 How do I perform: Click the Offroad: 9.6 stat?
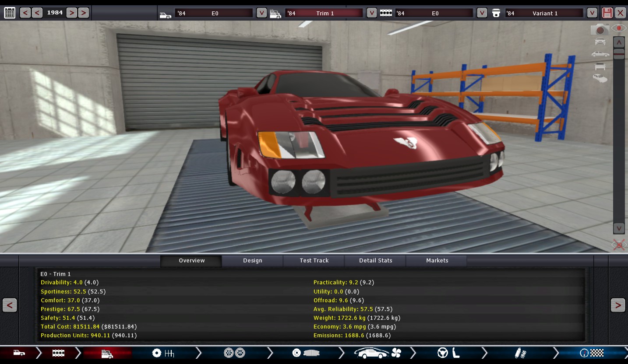339,300
